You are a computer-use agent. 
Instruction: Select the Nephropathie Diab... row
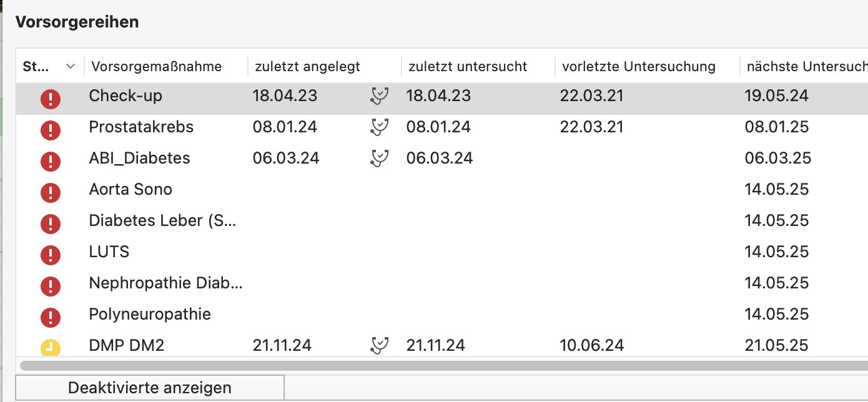(441, 283)
